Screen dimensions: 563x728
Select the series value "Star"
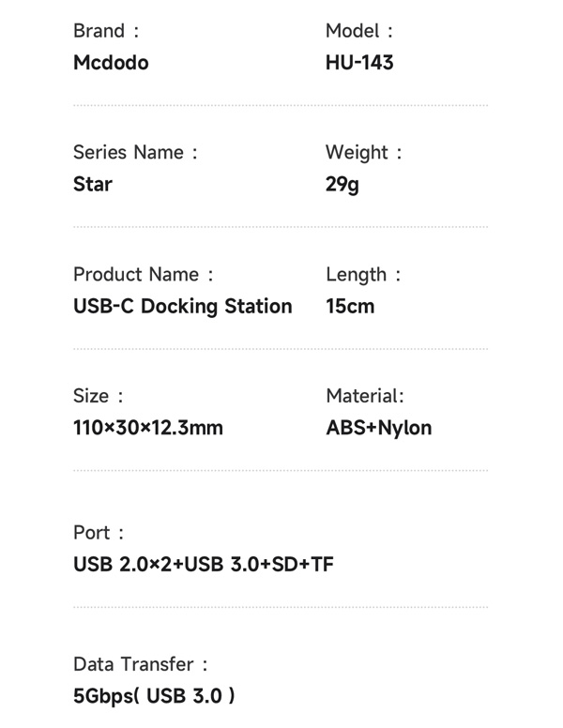92,184
